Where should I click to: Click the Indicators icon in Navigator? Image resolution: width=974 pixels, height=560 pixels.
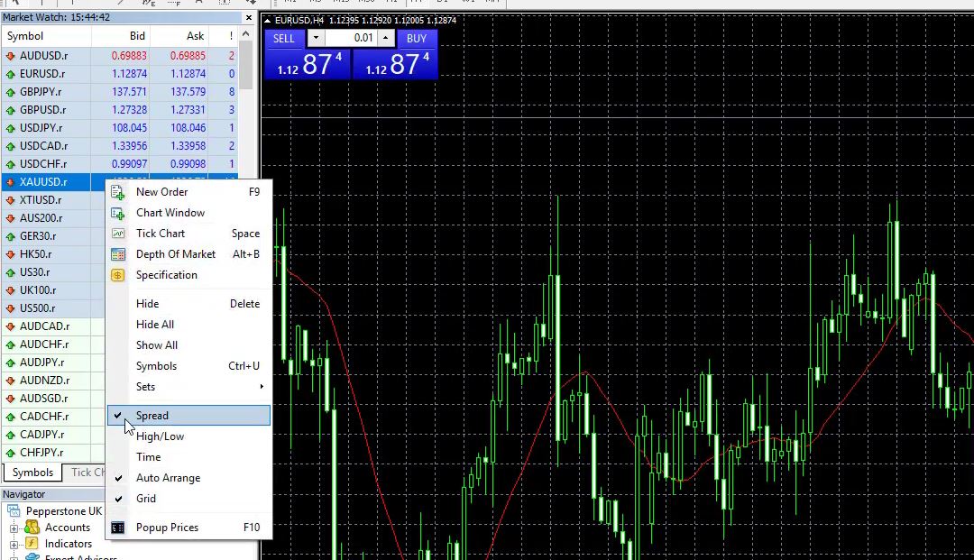tap(32, 544)
